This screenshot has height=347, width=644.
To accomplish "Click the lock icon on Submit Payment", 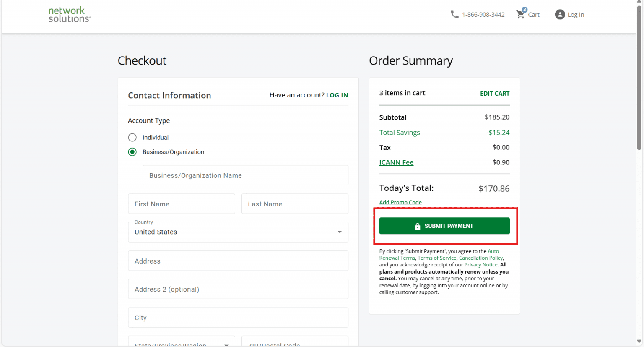I will pyautogui.click(x=417, y=226).
